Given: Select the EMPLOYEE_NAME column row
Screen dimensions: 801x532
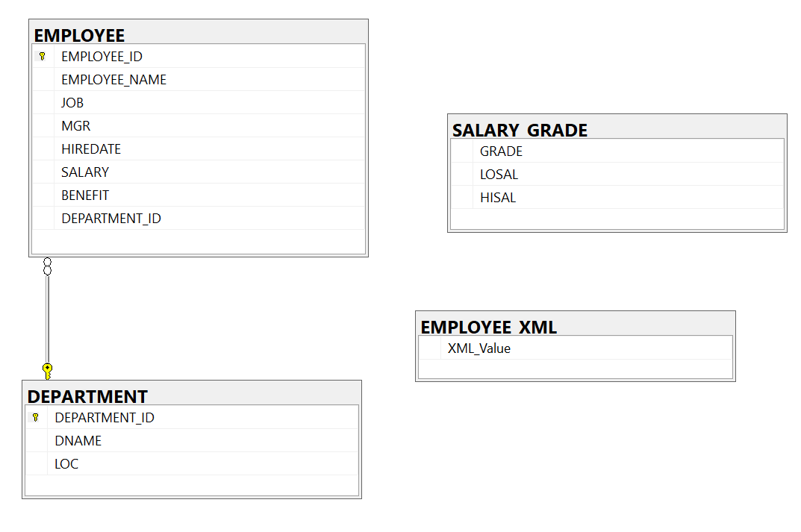Looking at the screenshot, I should (x=199, y=80).
